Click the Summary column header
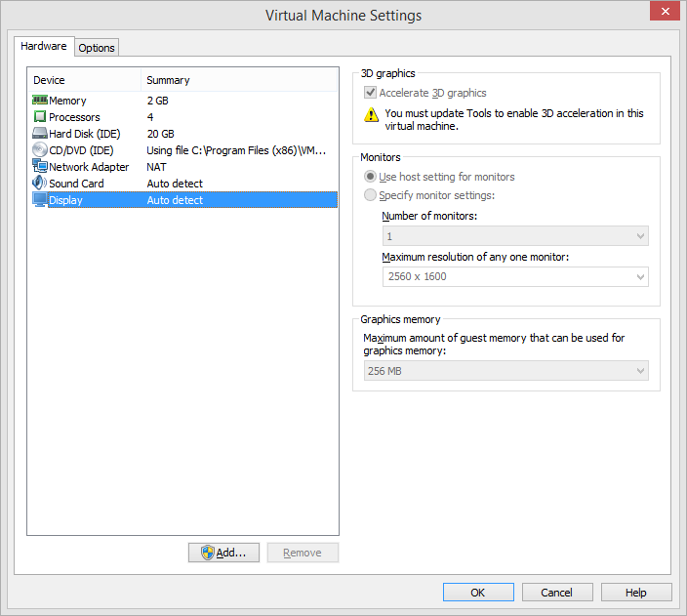Image resolution: width=687 pixels, height=616 pixels. pyautogui.click(x=168, y=80)
